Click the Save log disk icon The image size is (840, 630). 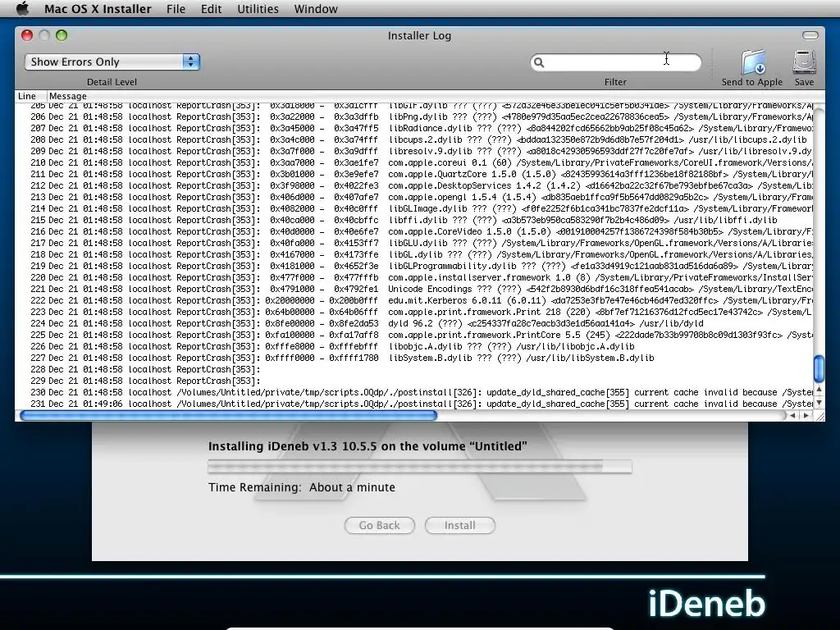click(x=804, y=62)
